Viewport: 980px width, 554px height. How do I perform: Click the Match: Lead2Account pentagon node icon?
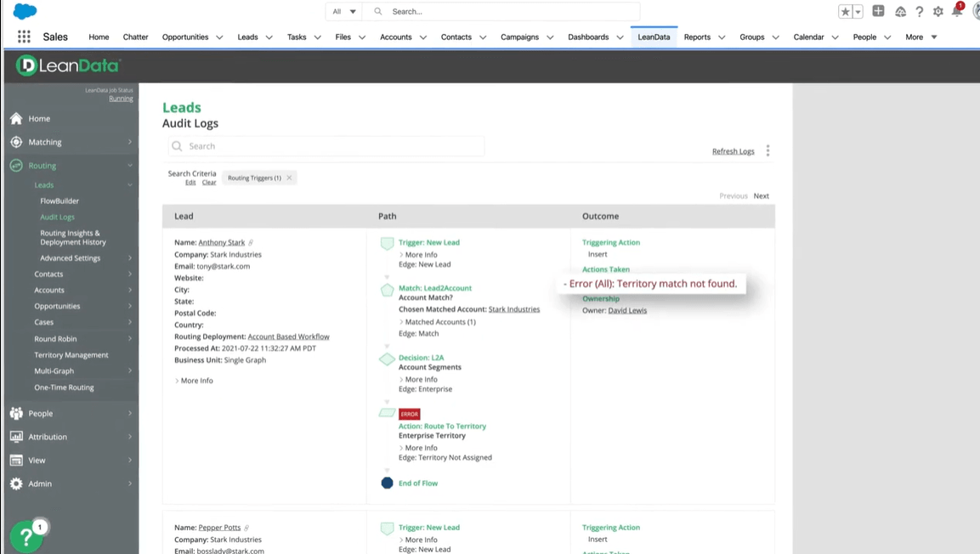(x=387, y=290)
